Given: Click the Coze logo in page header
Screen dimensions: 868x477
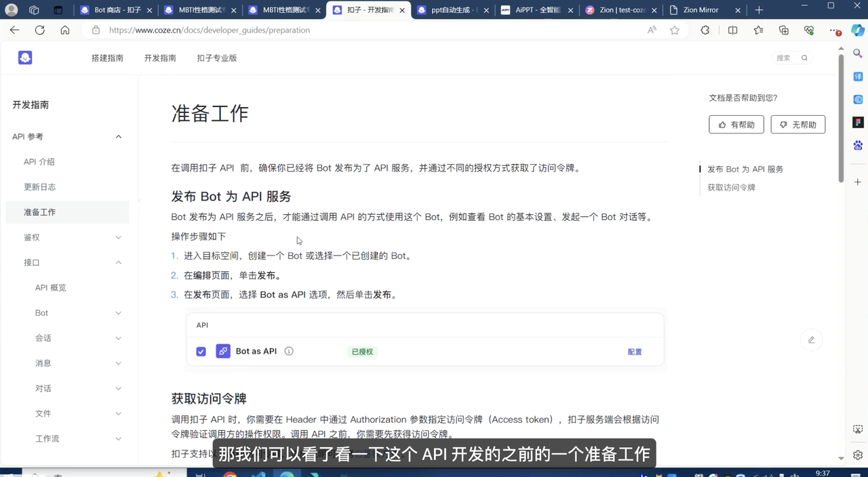Looking at the screenshot, I should coord(25,58).
